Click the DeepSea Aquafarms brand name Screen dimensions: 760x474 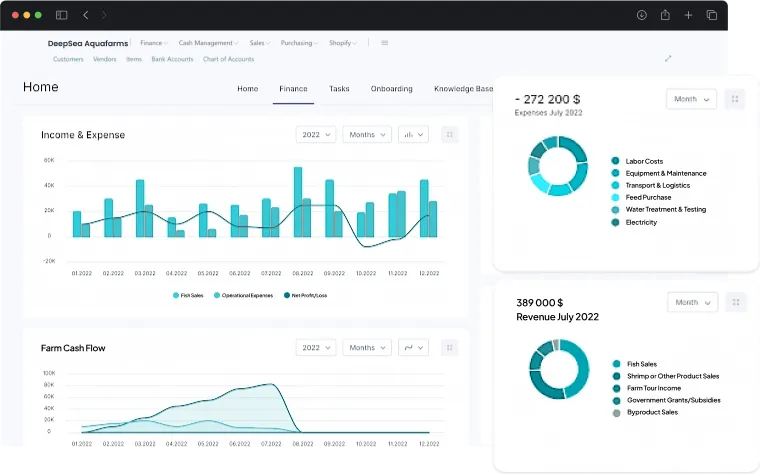[88, 43]
